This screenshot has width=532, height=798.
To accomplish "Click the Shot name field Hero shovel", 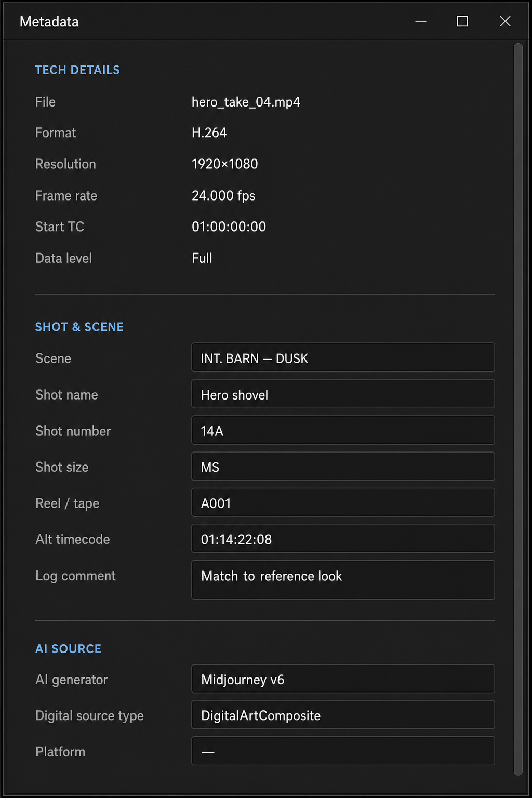I will point(343,394).
